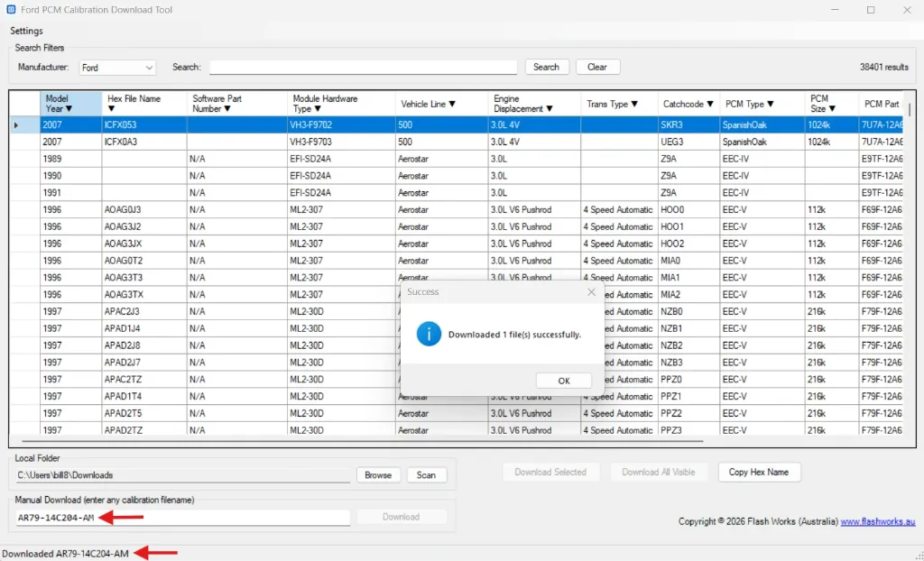Click the app icon in title bar

[9, 10]
